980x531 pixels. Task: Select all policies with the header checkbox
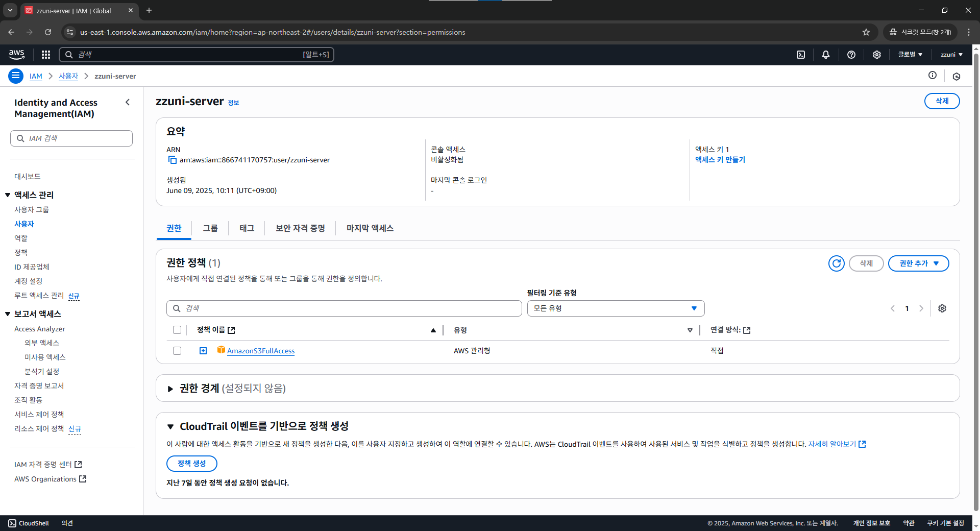[x=177, y=330]
